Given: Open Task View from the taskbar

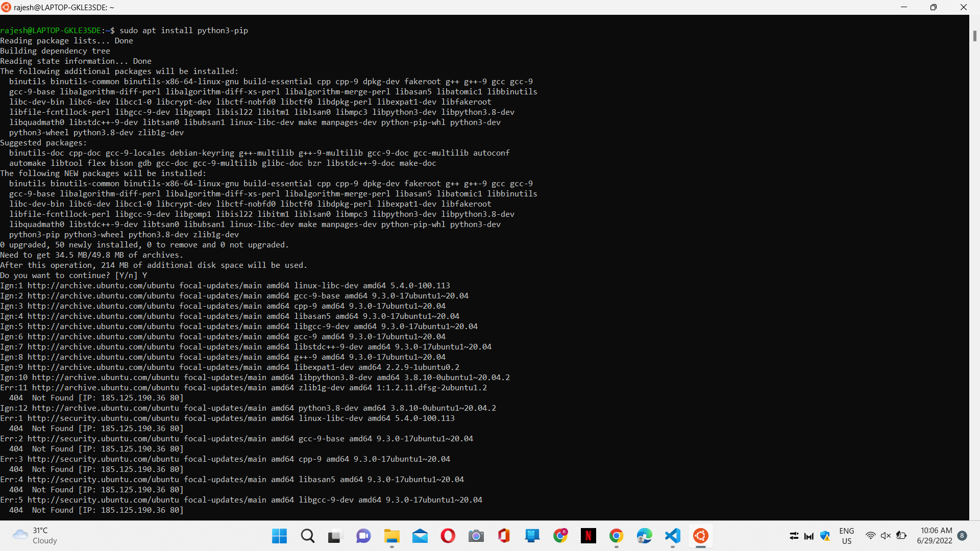Looking at the screenshot, I should [x=335, y=536].
